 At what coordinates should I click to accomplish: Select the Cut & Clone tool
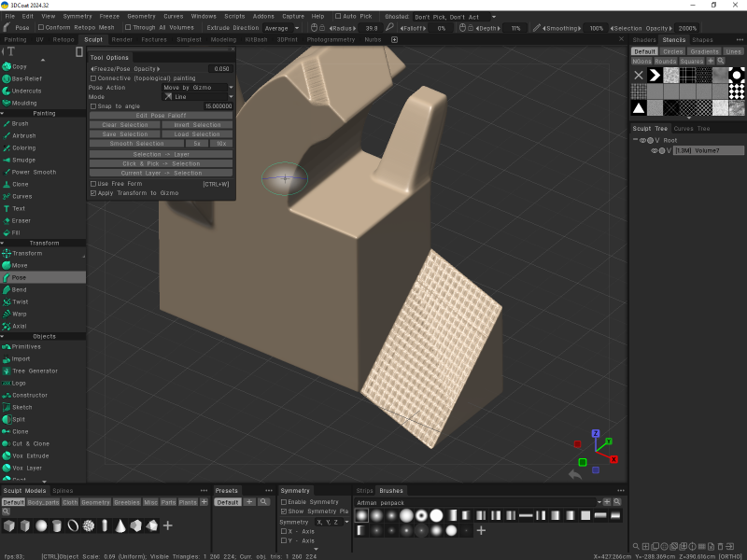pyautogui.click(x=31, y=444)
